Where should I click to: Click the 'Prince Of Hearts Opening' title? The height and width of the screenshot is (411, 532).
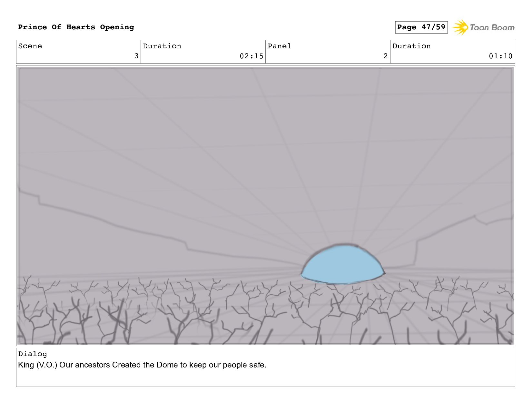(x=76, y=27)
